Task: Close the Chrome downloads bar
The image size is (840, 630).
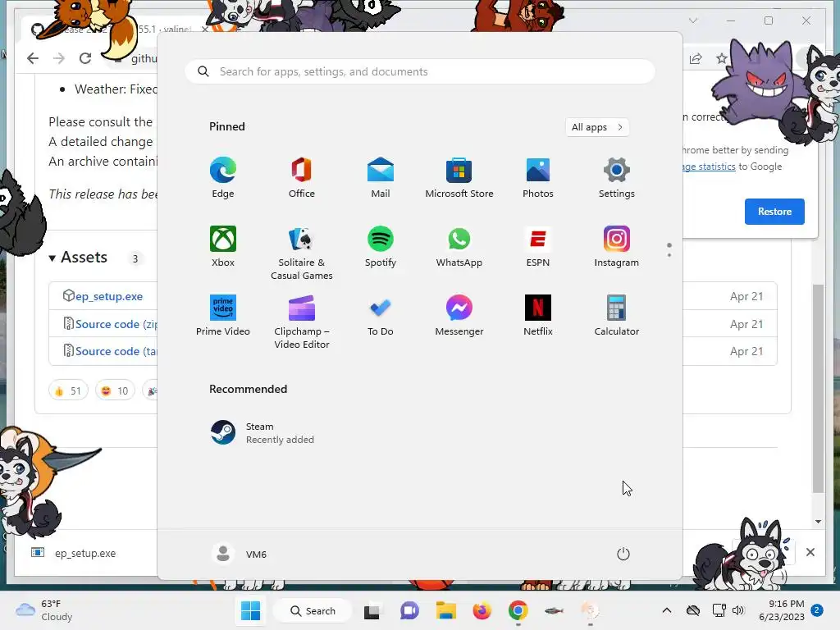Action: click(x=810, y=552)
